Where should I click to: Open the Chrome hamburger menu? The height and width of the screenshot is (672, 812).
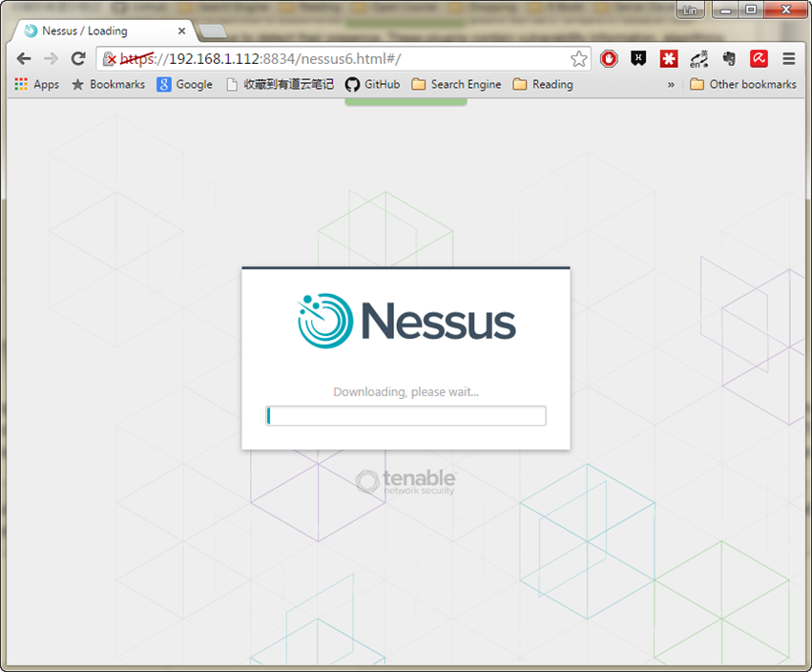[789, 58]
